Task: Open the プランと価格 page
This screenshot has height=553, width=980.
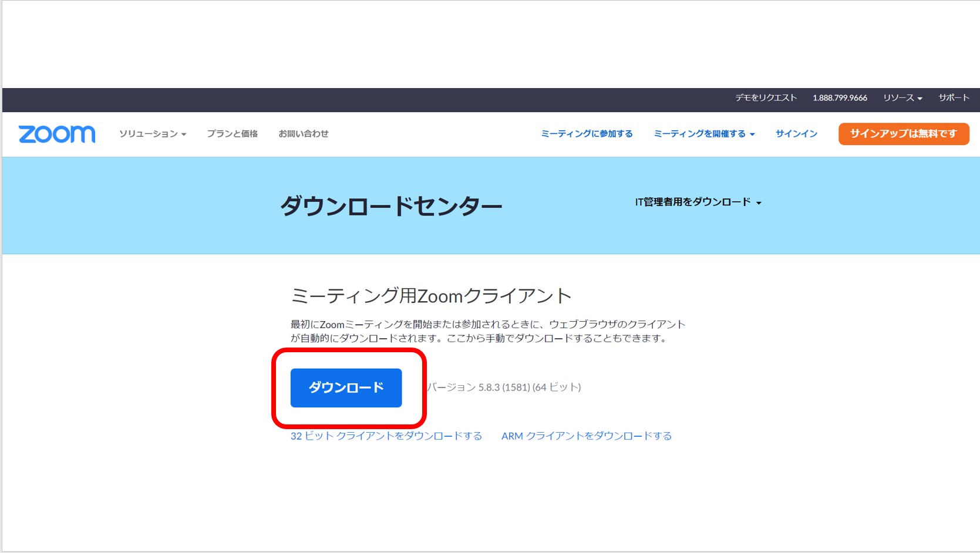Action: (232, 134)
